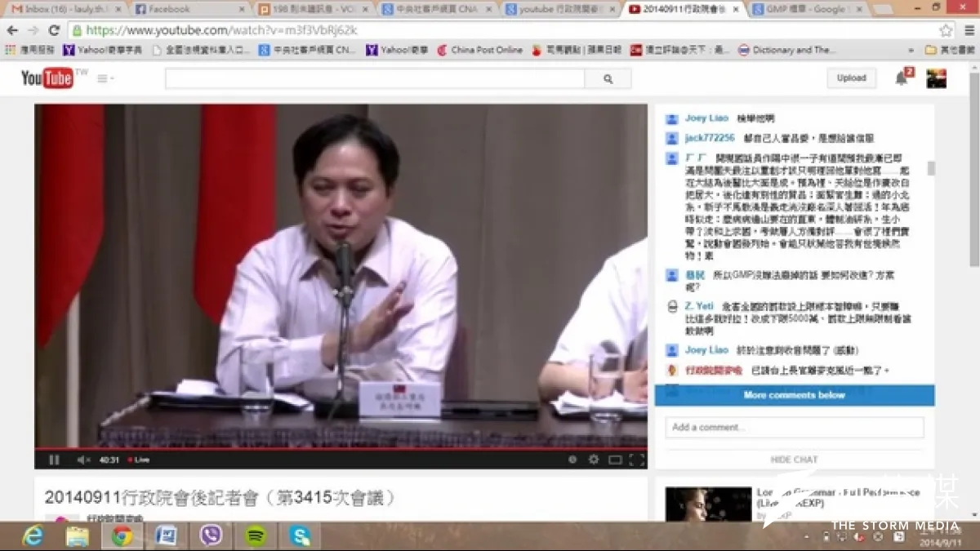Switch the player to theater mode
Screen dimensions: 980x551
[x=615, y=460]
